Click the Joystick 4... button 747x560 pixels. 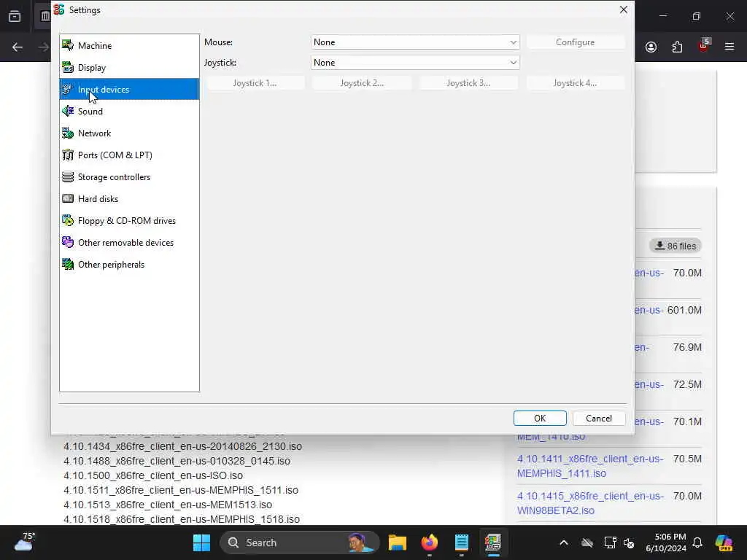coord(575,83)
